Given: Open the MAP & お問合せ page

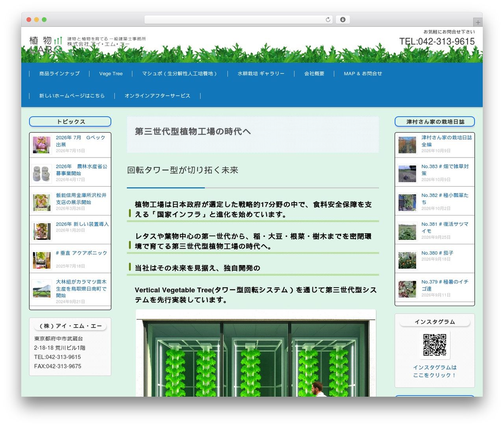Looking at the screenshot, I should click(x=363, y=74).
